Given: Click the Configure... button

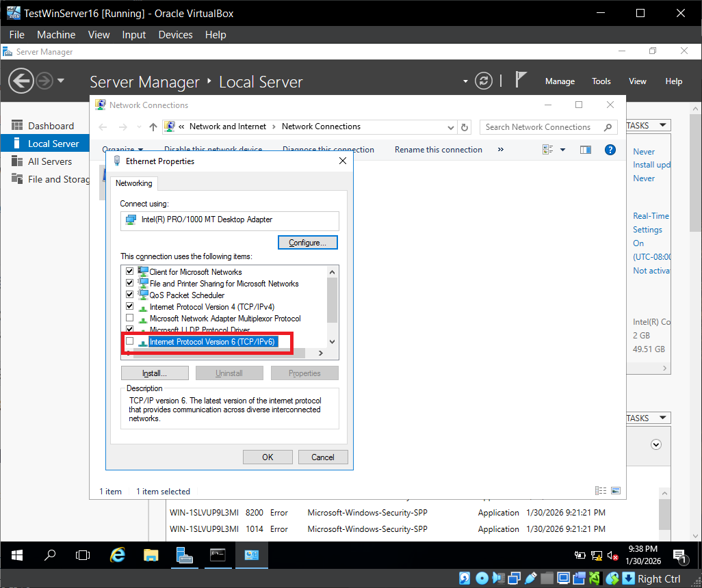Looking at the screenshot, I should tap(308, 243).
